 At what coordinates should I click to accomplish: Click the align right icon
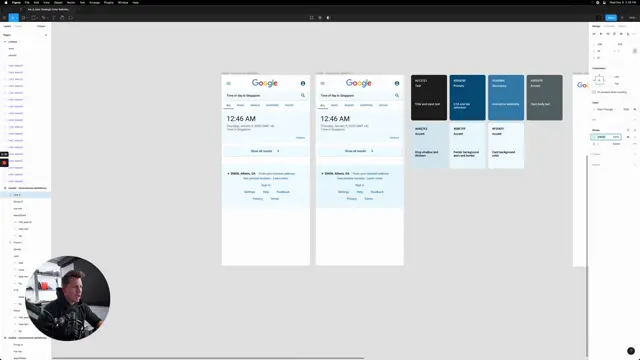coord(608,34)
